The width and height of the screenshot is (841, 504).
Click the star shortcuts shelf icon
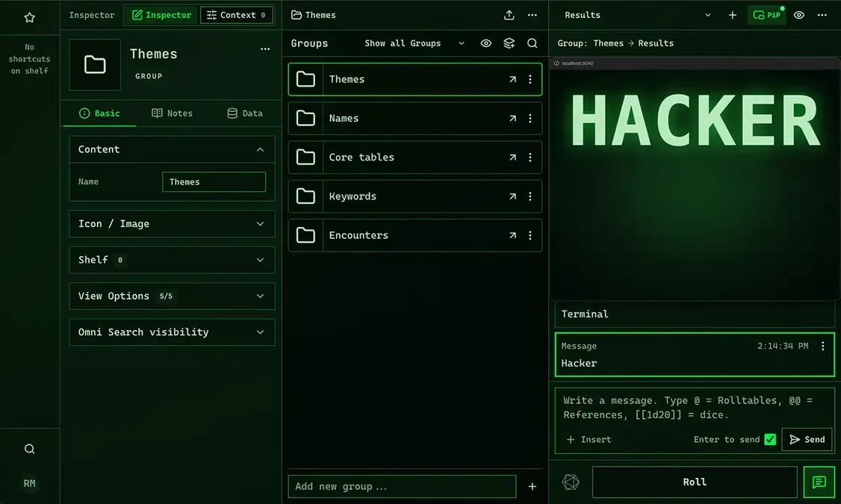(x=29, y=18)
